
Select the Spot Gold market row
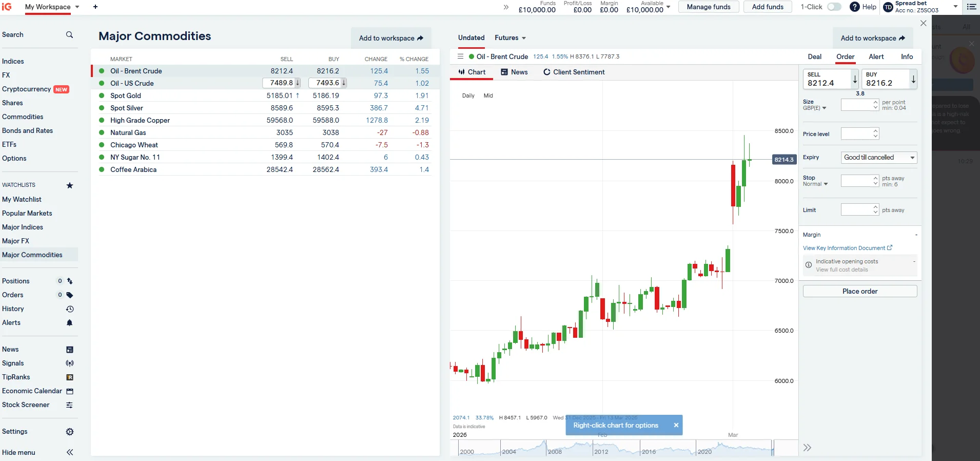pos(265,95)
